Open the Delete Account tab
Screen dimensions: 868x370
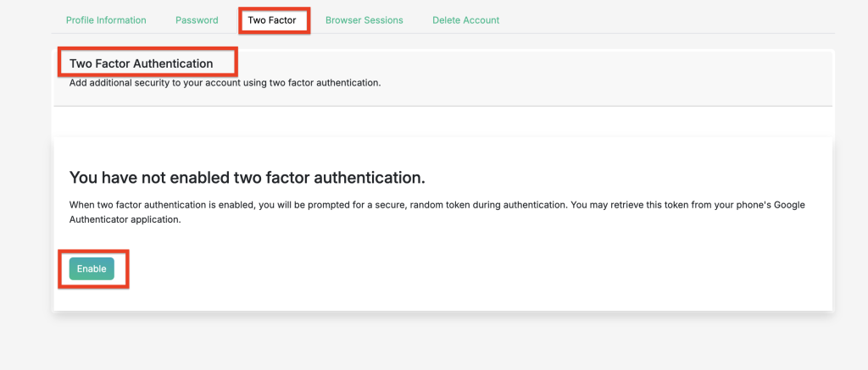[x=465, y=20]
